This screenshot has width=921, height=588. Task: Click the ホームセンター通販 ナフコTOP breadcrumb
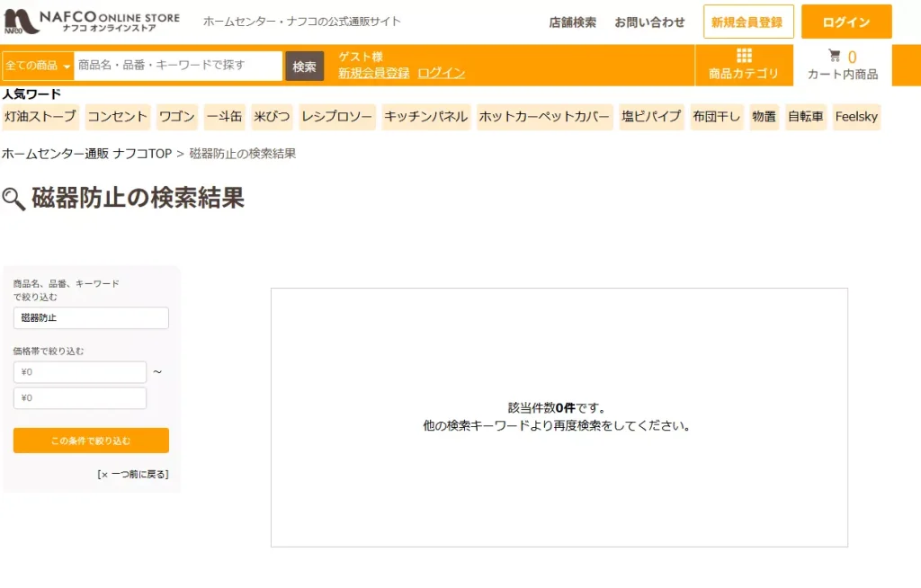(x=86, y=154)
